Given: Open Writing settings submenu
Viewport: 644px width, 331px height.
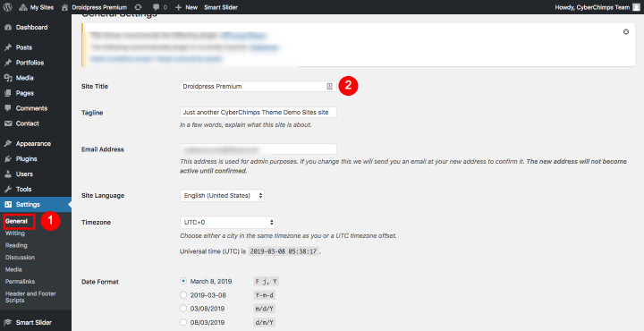Looking at the screenshot, I should pyautogui.click(x=15, y=233).
